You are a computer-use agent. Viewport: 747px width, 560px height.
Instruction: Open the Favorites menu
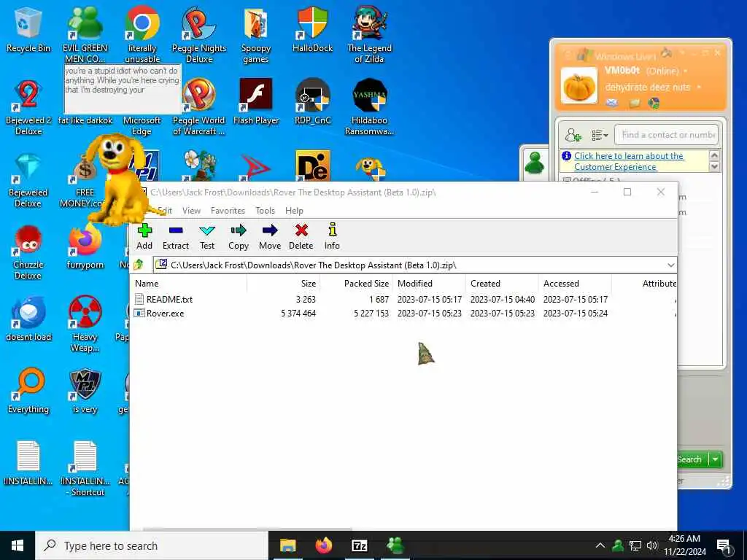[x=228, y=211]
